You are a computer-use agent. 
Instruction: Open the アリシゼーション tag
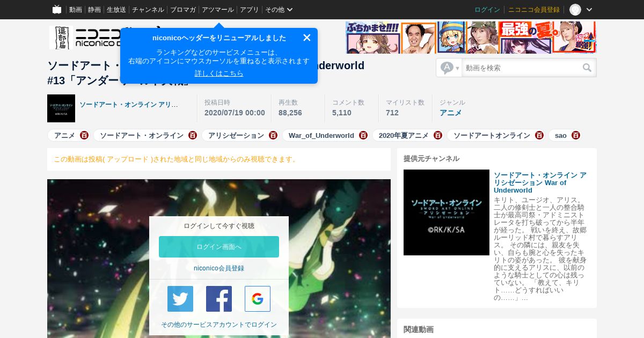tap(236, 135)
